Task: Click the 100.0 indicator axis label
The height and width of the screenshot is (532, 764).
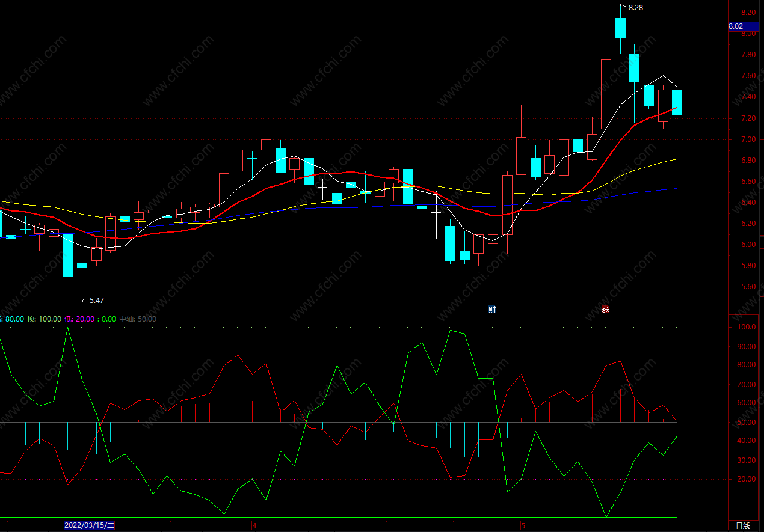Action: pos(746,328)
